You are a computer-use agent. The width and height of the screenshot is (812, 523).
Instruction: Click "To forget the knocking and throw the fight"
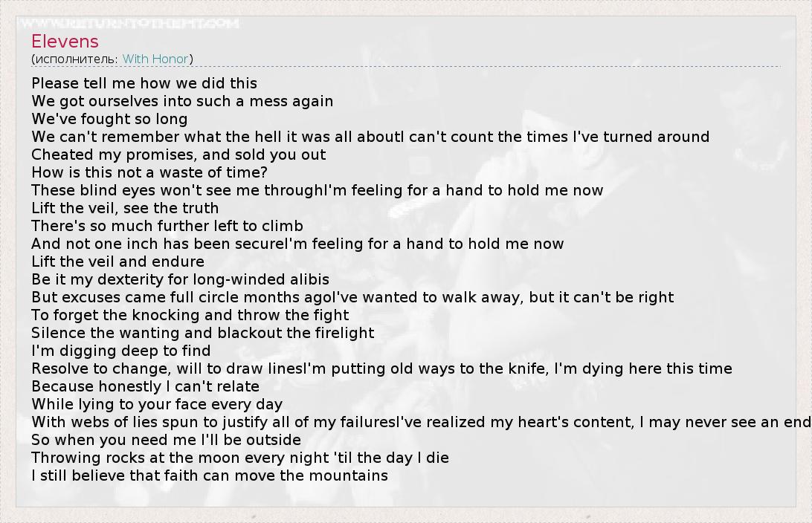(x=180, y=315)
